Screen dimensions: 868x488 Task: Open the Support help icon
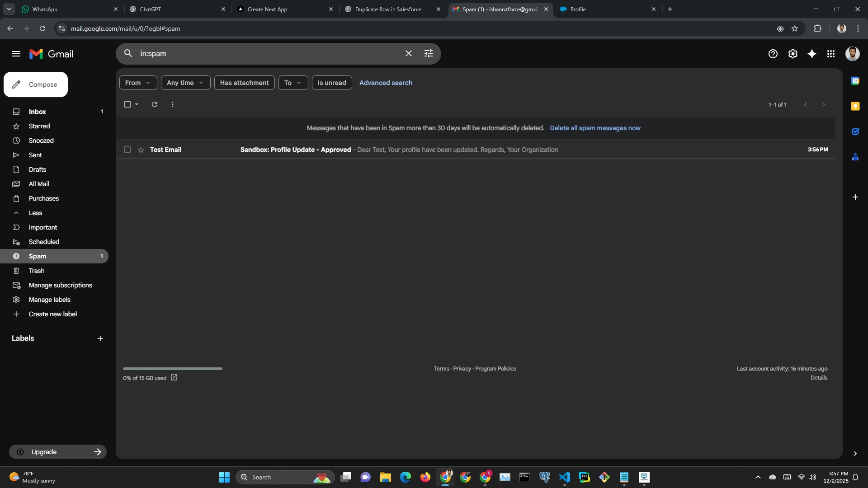point(773,54)
